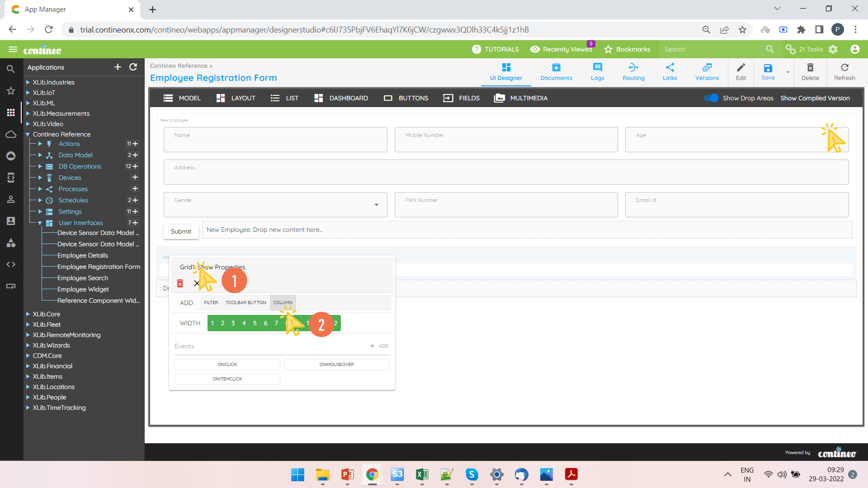
Task: Click the Submit button
Action: [x=181, y=231]
